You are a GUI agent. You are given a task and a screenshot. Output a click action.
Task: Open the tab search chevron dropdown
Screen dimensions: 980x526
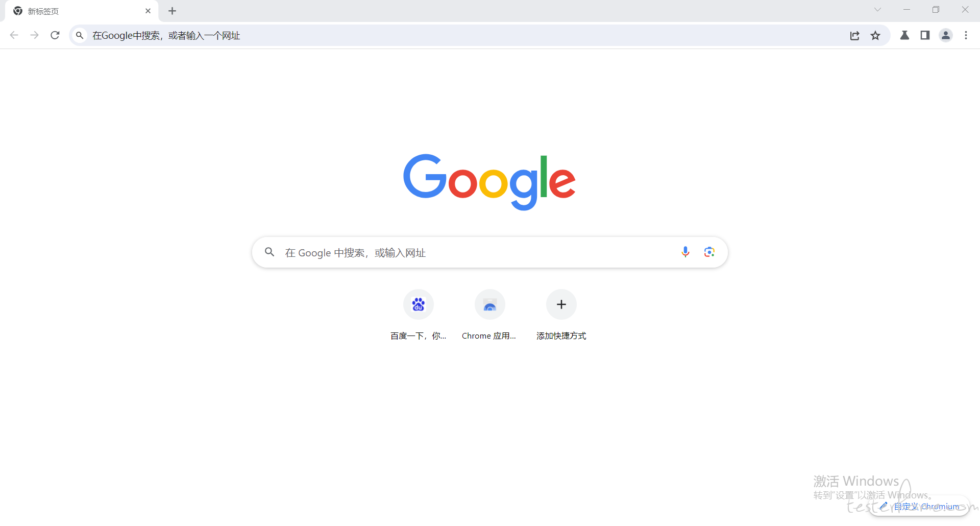coord(877,10)
